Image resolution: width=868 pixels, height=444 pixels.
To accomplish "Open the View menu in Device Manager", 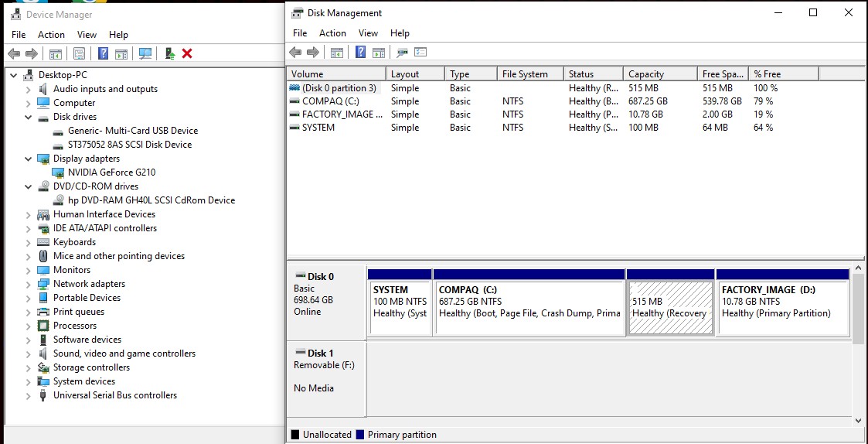I will (x=87, y=35).
